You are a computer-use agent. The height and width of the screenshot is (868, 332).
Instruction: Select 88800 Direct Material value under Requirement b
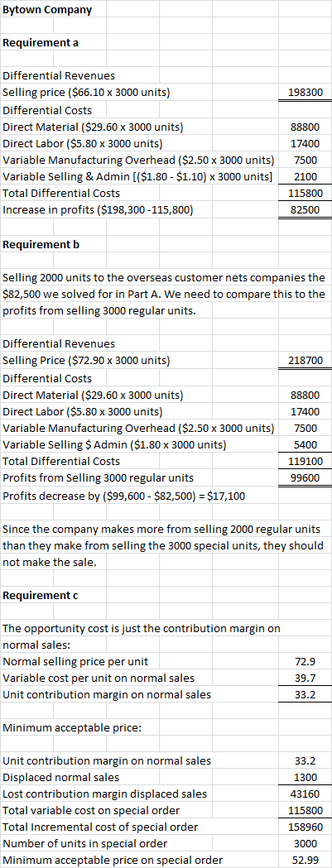coord(306,396)
